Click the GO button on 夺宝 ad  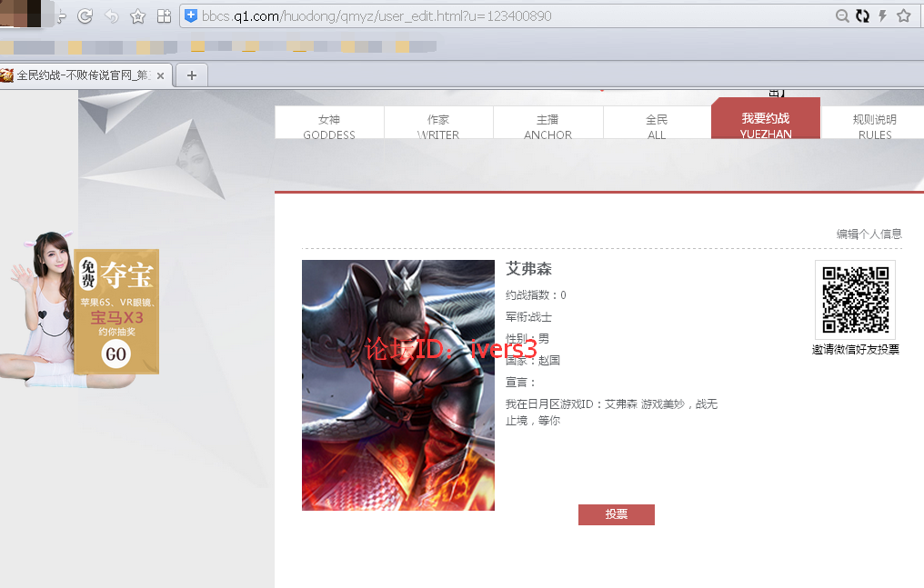pyautogui.click(x=116, y=354)
